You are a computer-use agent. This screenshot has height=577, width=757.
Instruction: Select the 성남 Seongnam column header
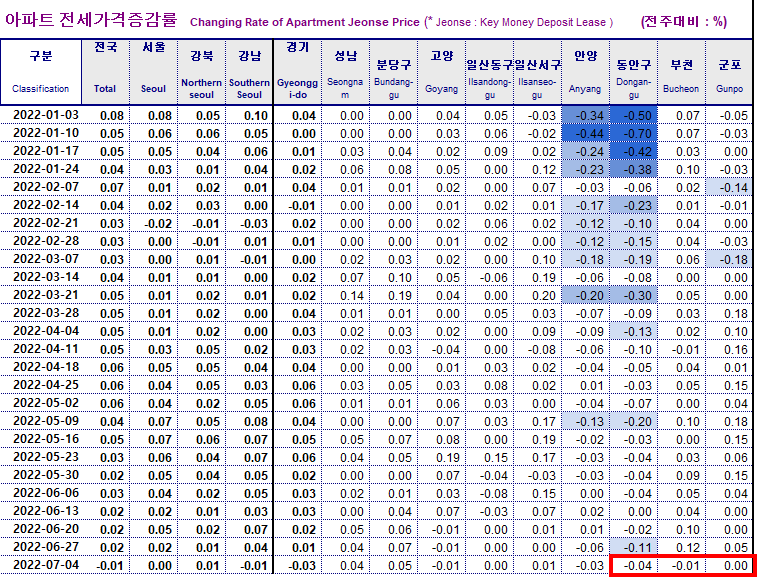tap(345, 72)
